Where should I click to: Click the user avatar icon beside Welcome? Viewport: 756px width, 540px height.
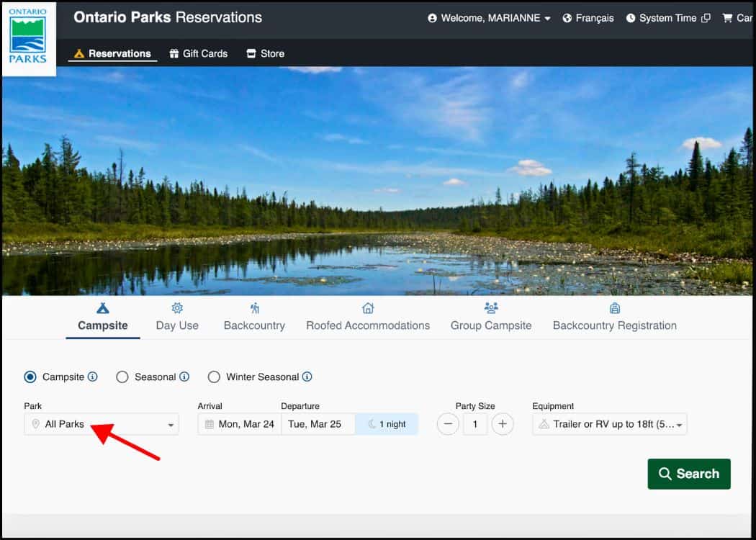(432, 18)
